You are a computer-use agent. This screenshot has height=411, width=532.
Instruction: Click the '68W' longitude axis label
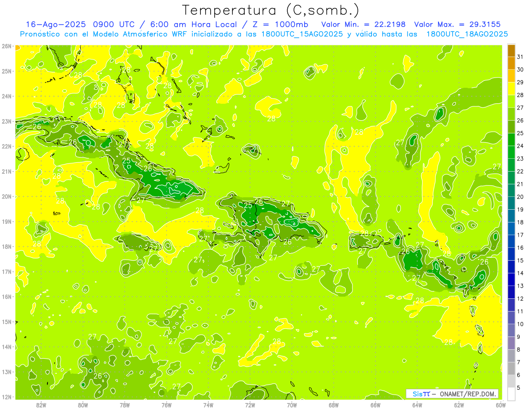(x=333, y=404)
